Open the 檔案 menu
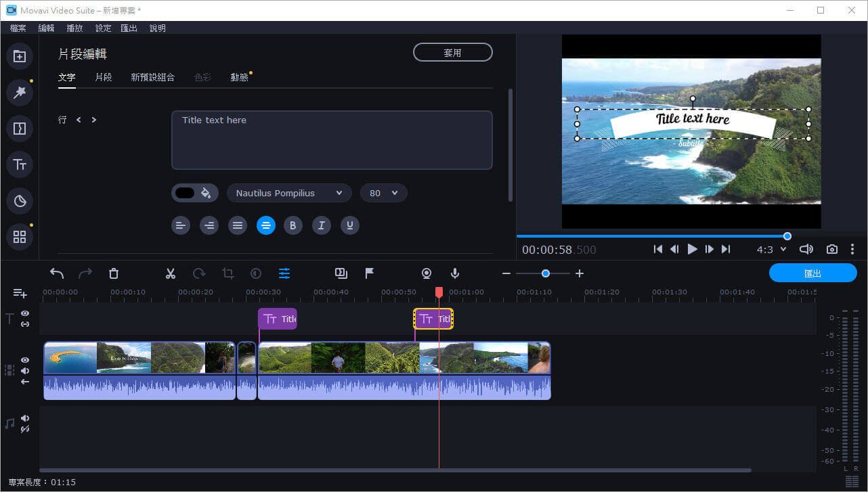Viewport: 868px width, 492px height. pos(18,28)
